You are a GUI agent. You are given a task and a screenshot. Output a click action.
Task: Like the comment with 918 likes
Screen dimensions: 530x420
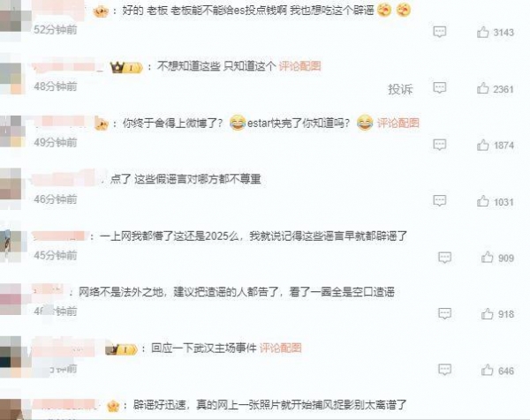point(487,314)
